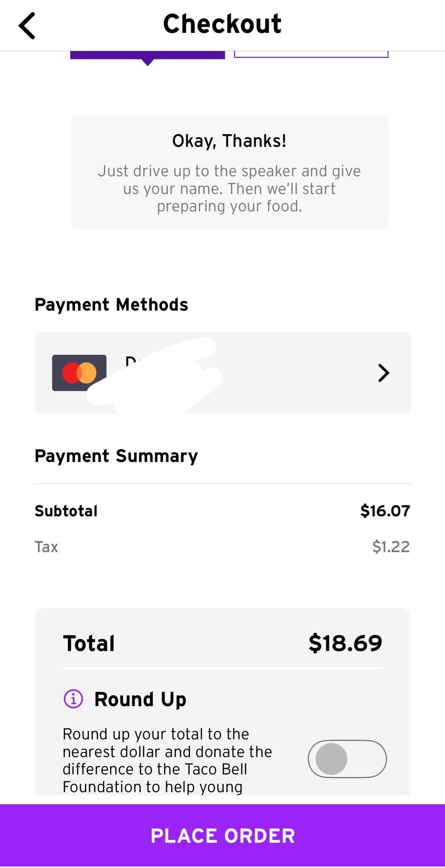
Task: Tap the Payment Methods heading
Action: point(111,305)
